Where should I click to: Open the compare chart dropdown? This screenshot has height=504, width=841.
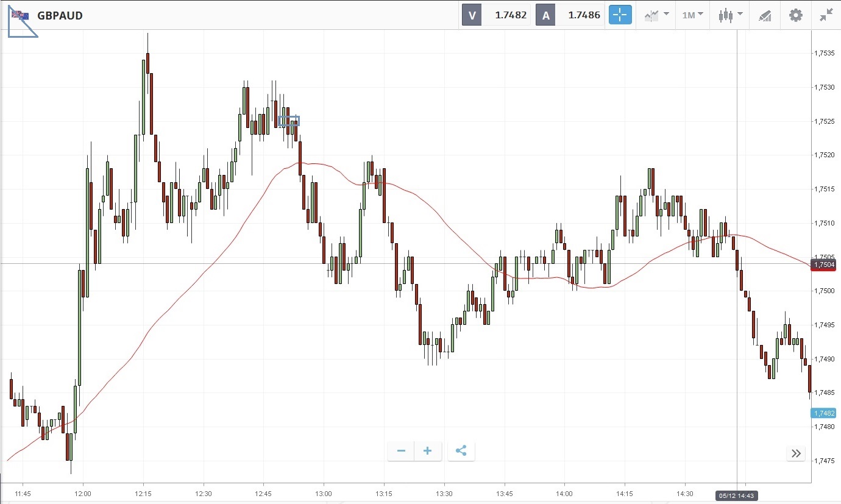click(x=656, y=15)
